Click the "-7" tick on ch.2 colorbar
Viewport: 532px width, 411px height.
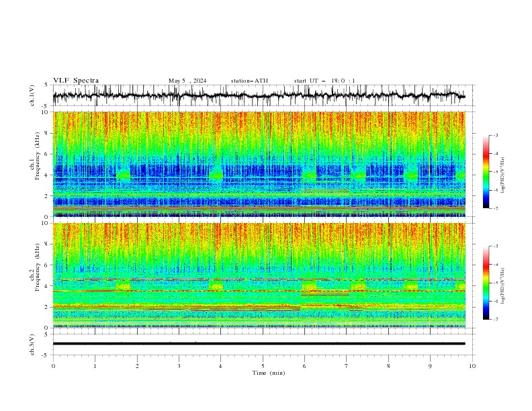(x=496, y=320)
